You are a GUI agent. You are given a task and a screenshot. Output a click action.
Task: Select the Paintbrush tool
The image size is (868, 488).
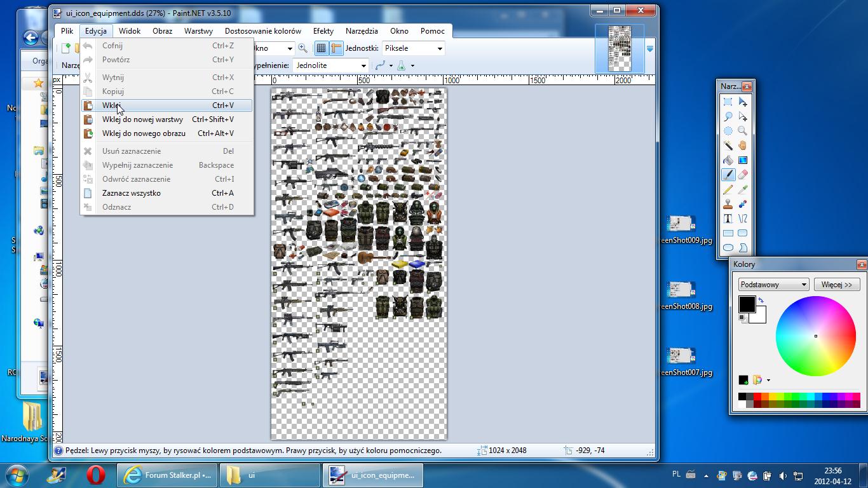[x=728, y=175]
